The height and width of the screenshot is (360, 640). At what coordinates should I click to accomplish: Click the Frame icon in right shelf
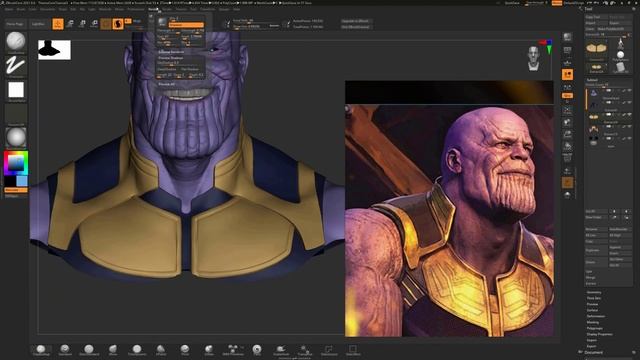pos(567,110)
